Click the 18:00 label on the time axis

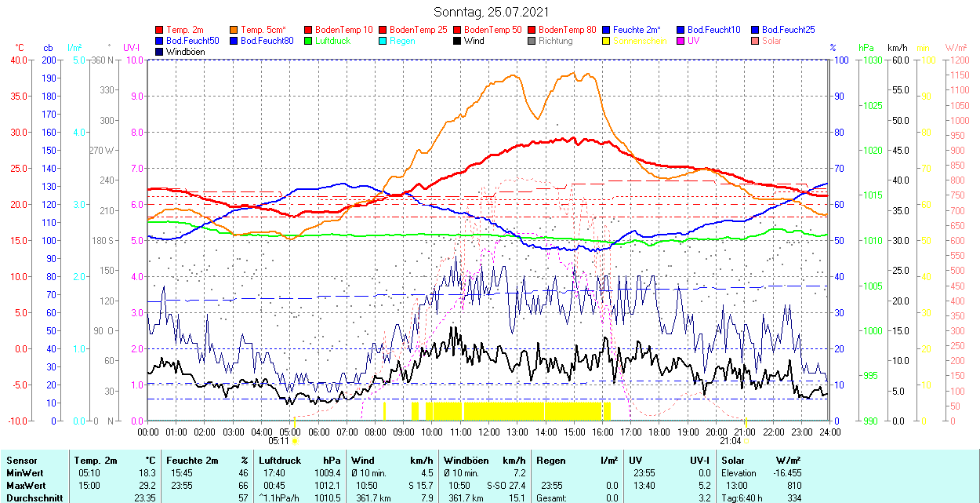(659, 432)
